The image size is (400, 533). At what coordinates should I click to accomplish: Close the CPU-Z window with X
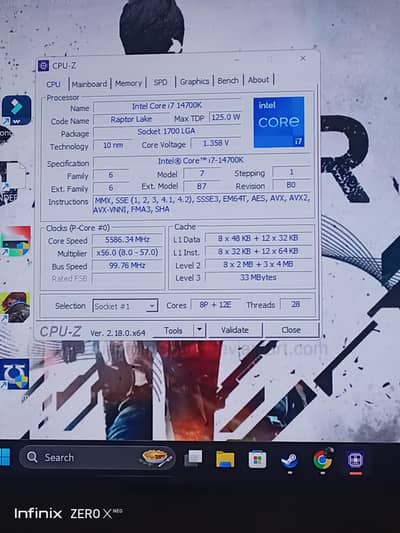pos(302,58)
